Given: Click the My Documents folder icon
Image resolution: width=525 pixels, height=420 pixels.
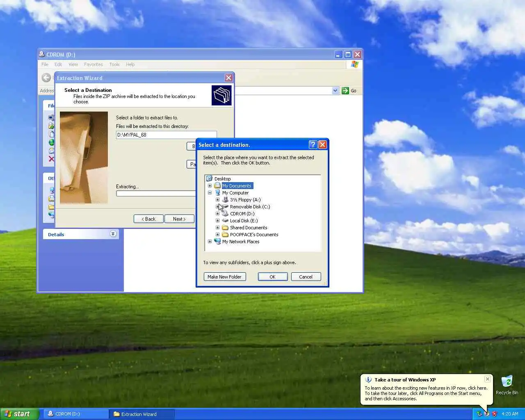Looking at the screenshot, I should (217, 185).
